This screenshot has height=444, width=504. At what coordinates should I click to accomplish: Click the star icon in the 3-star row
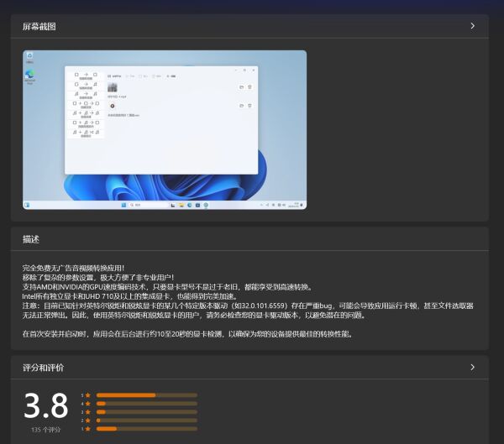click(88, 412)
